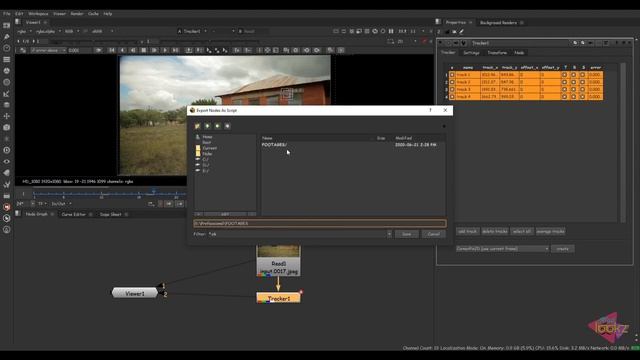Viewport: 640px width, 360px height.
Task: Switch to the Background Renders tab
Action: [x=498, y=22]
